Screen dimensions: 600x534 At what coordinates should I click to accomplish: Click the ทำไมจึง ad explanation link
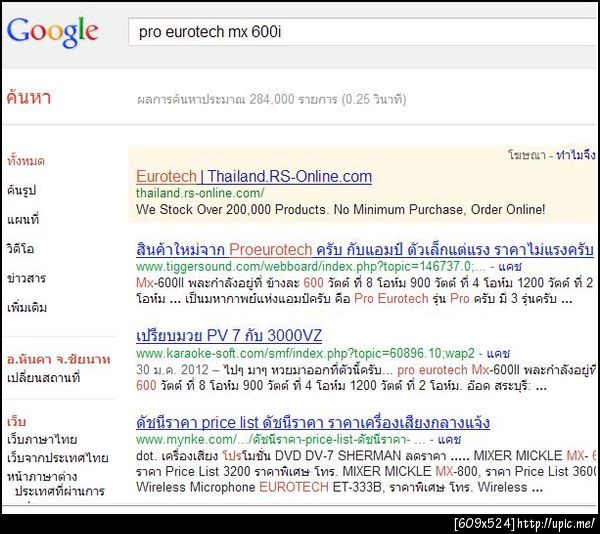click(576, 155)
